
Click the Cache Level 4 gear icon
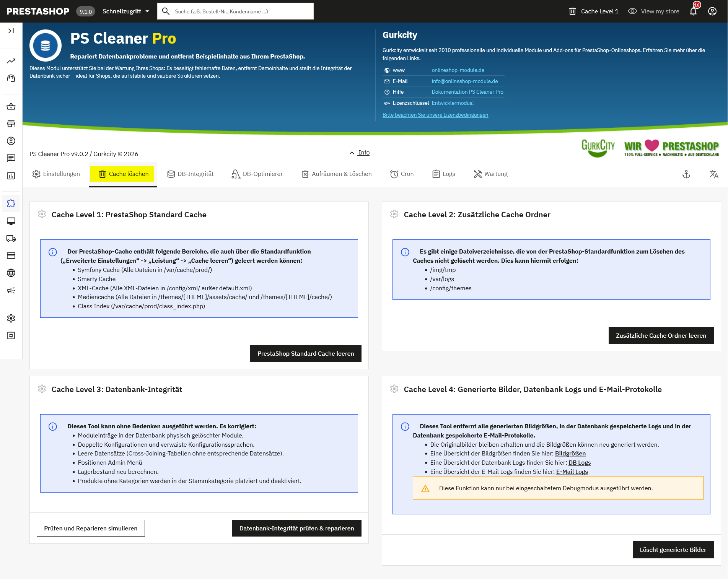pos(394,389)
